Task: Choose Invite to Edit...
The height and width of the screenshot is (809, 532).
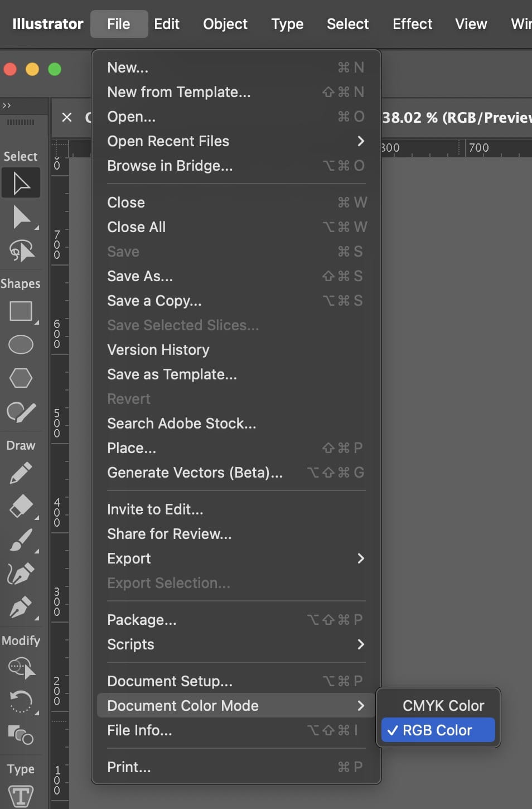Action: (x=236, y=509)
